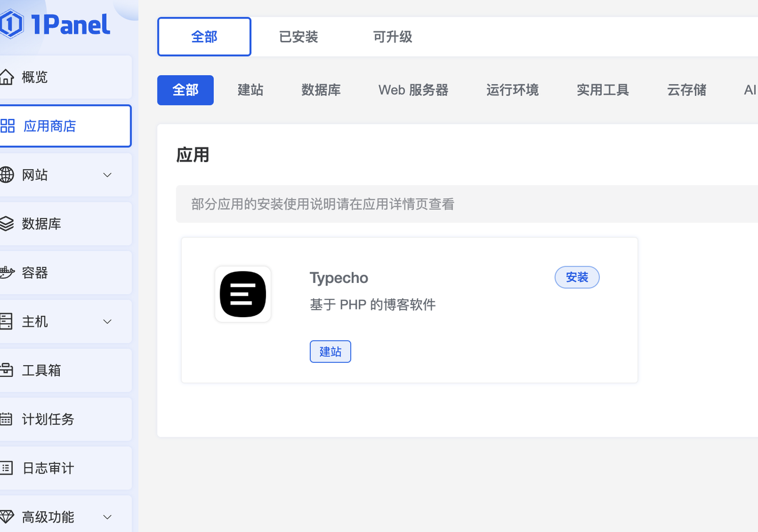Click the 1Panel logo icon
The image size is (758, 532).
(11, 25)
